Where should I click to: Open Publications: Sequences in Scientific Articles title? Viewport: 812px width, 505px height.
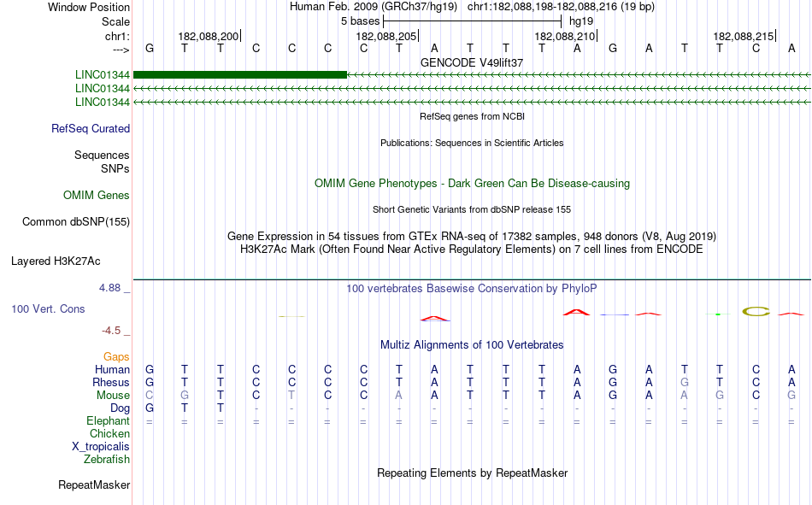[x=472, y=143]
